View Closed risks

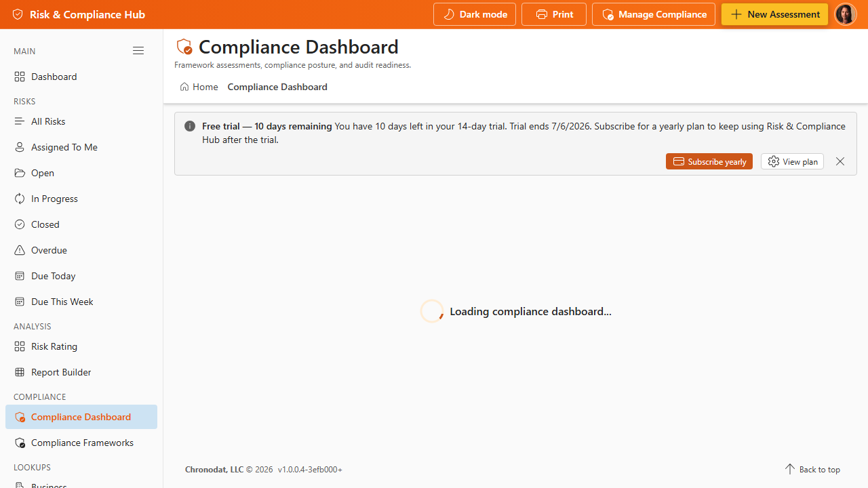point(81,224)
